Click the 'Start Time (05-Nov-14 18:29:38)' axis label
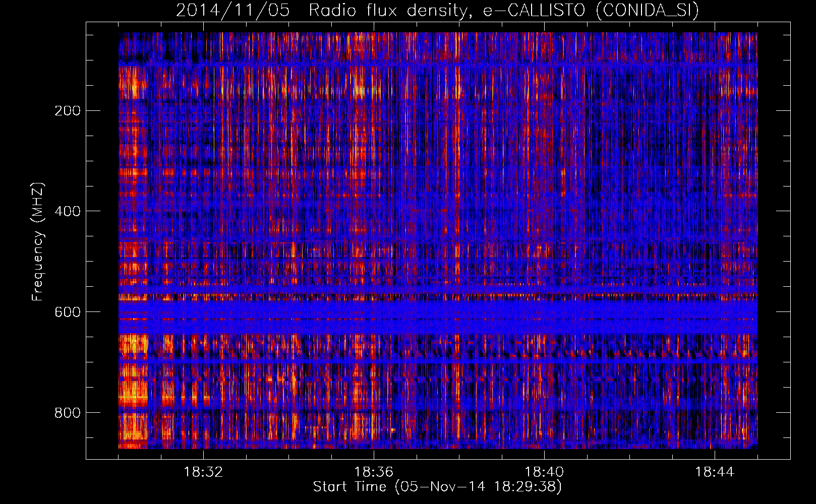 click(x=437, y=487)
